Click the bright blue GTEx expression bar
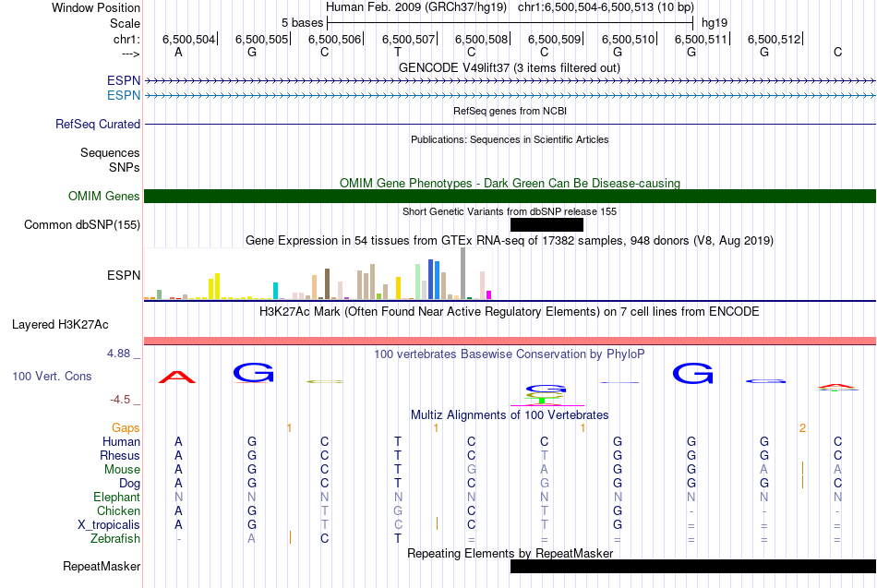Screen dimensions: 877x588 [437, 280]
